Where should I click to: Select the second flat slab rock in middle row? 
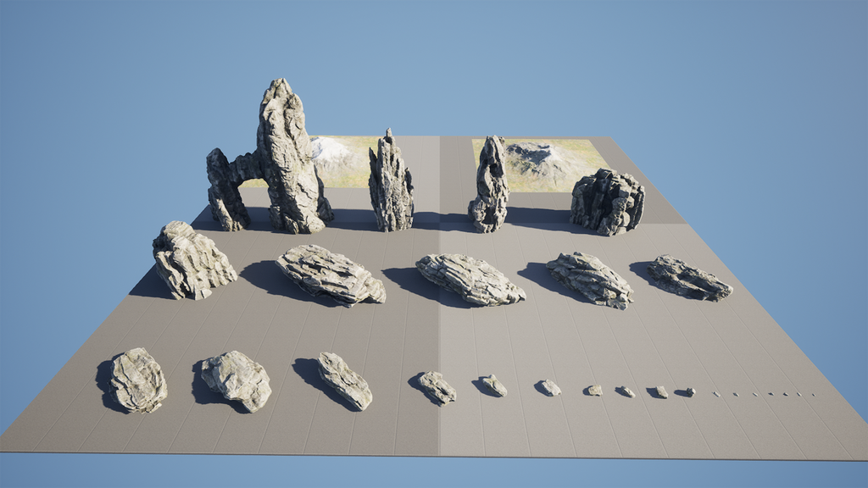tap(329, 274)
